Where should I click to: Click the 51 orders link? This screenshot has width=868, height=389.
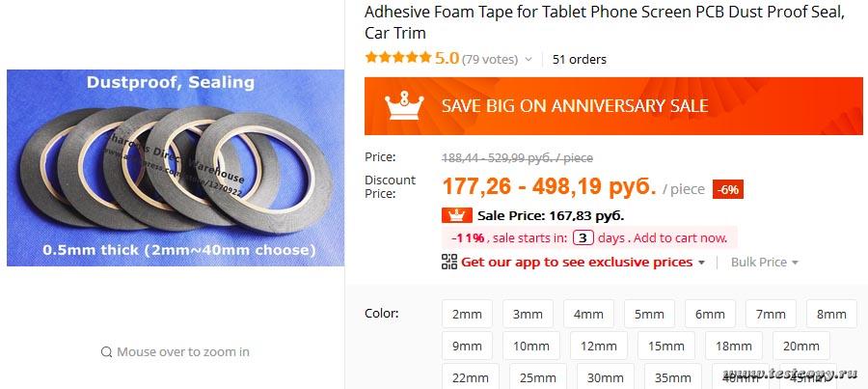pyautogui.click(x=580, y=59)
